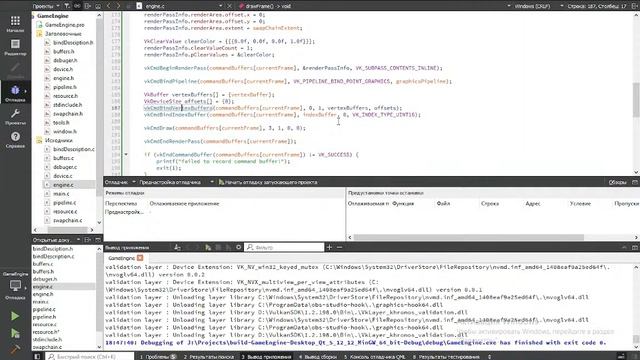Close the engine.c document in editor
The width and height of the screenshot is (640, 360).
[229, 6]
